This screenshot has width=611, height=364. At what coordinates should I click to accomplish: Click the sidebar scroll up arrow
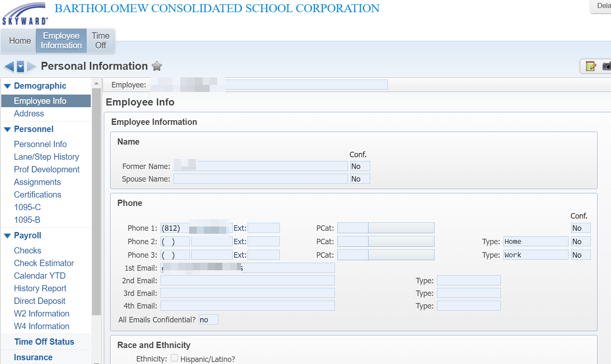point(96,83)
